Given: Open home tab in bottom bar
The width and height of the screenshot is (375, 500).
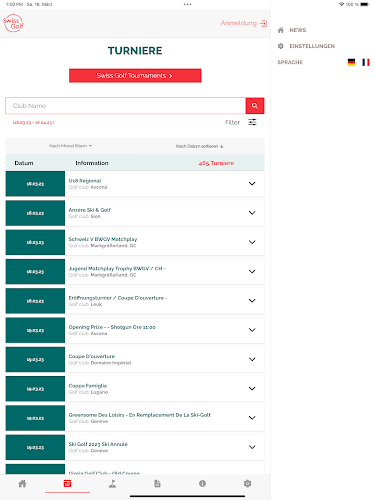Looking at the screenshot, I should click(x=22, y=484).
